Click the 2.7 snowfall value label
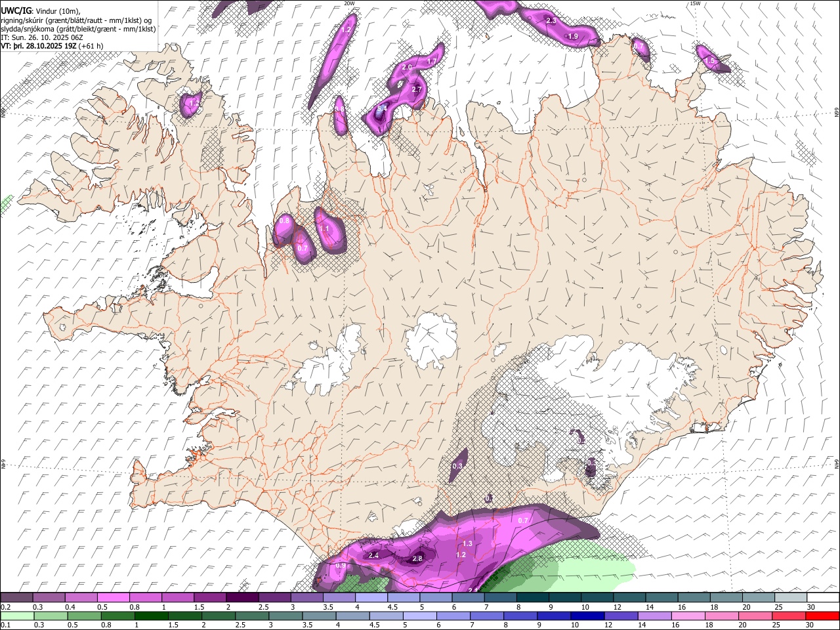 click(416, 89)
